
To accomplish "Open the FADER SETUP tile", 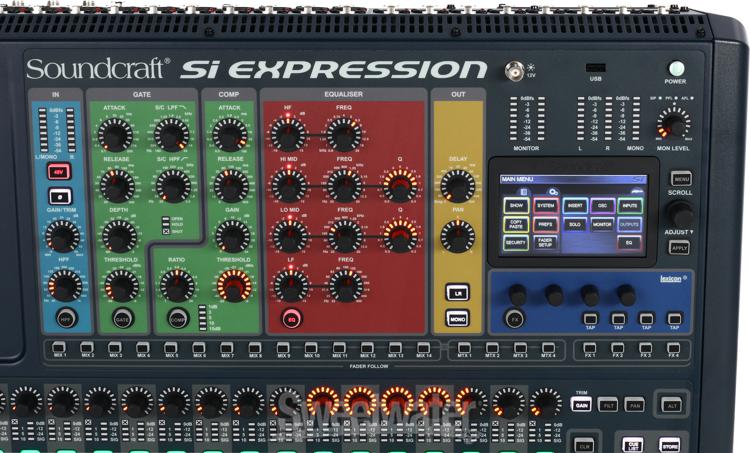I will [x=545, y=242].
